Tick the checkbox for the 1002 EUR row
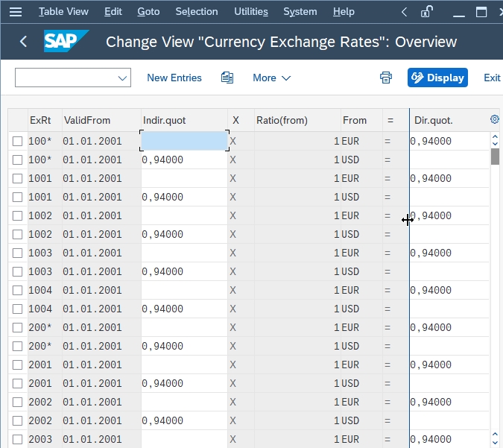The width and height of the screenshot is (503, 448). (x=17, y=215)
